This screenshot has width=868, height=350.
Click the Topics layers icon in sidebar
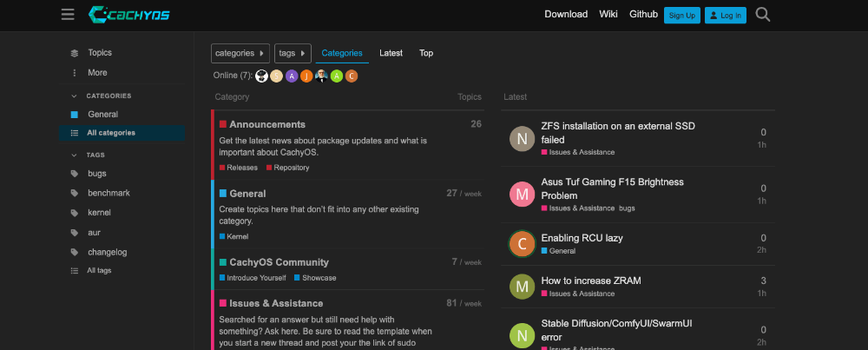click(75, 53)
